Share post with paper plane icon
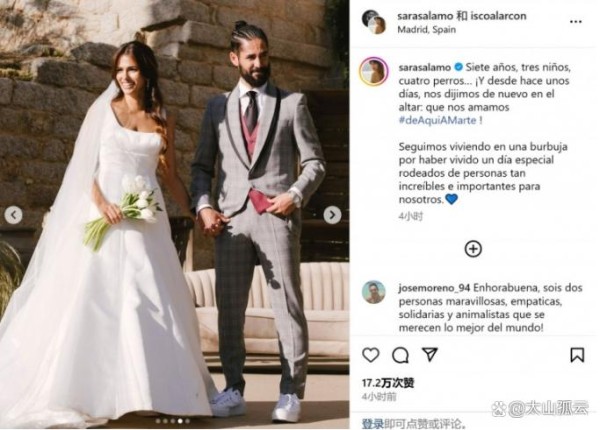 click(429, 354)
